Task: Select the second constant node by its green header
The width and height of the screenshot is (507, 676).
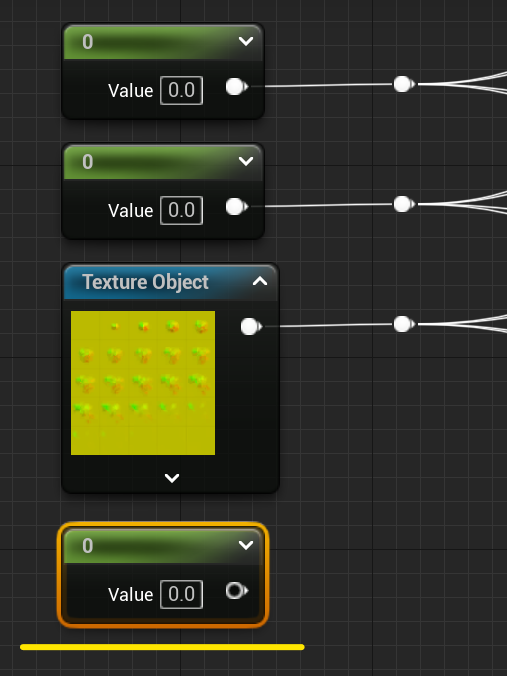Action: click(x=163, y=162)
